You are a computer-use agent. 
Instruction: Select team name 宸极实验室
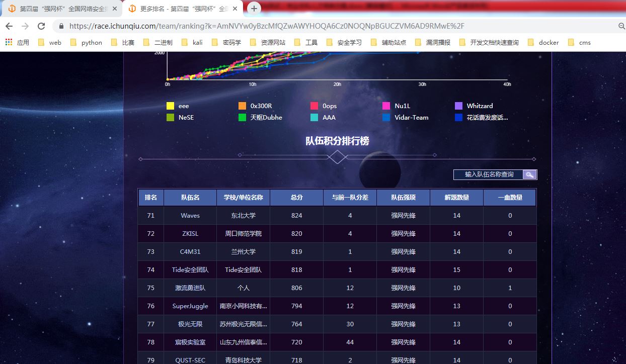click(190, 342)
